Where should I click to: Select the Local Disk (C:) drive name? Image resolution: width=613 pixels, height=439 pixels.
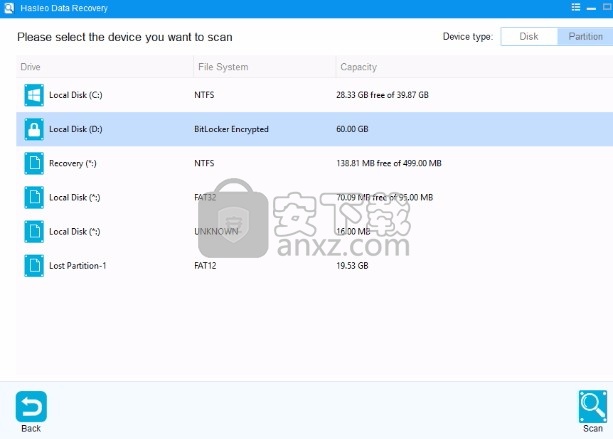(x=76, y=95)
